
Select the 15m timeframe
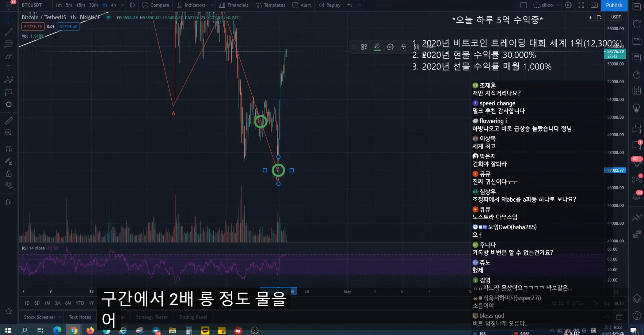(x=81, y=5)
